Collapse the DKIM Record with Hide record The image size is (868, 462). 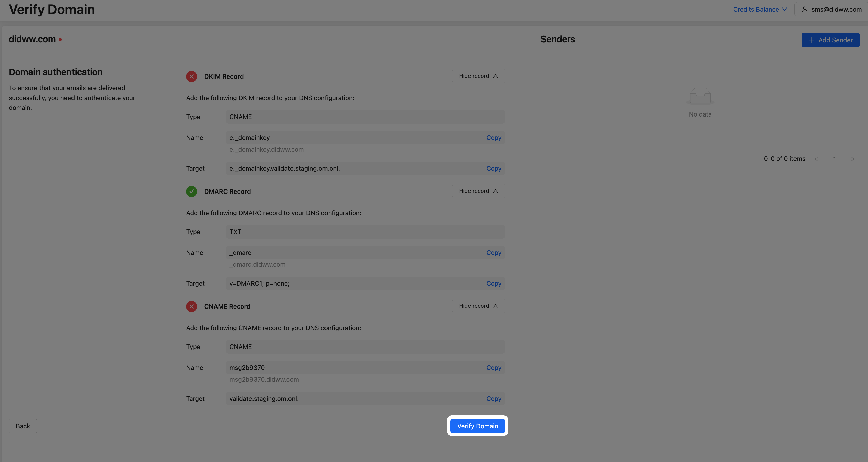(x=478, y=76)
